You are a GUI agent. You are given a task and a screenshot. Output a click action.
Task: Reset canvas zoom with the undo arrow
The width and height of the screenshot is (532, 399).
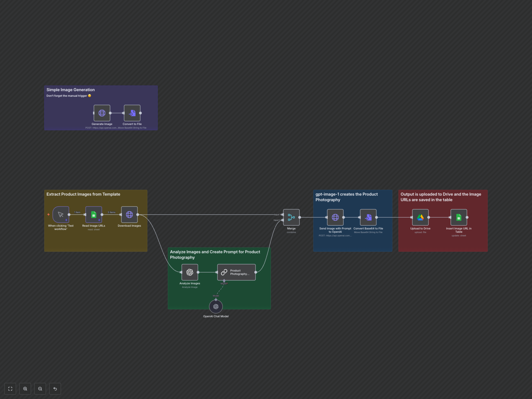55,389
